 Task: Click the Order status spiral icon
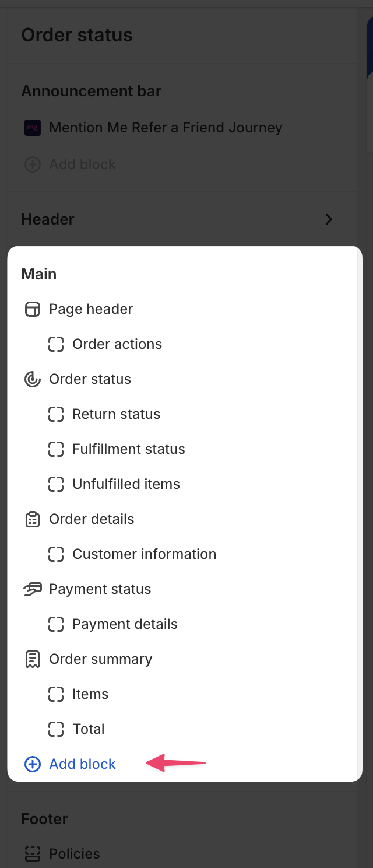tap(32, 379)
